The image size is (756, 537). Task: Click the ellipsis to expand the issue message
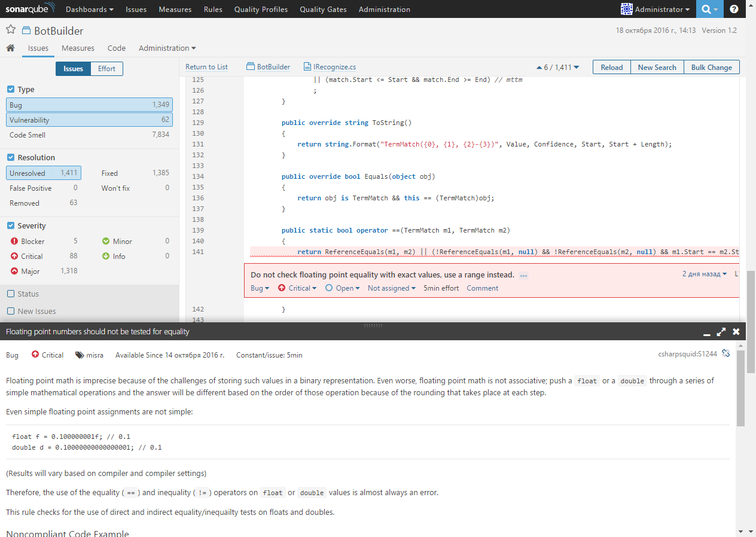coord(523,275)
